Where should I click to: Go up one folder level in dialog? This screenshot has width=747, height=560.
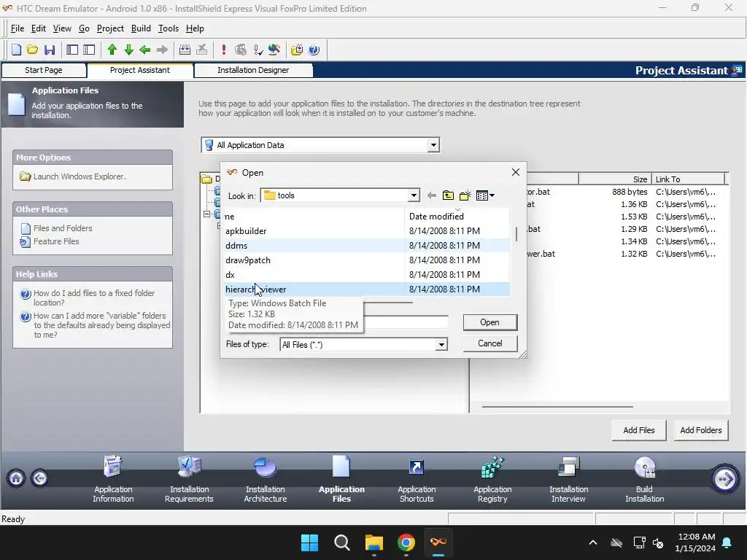pos(448,195)
